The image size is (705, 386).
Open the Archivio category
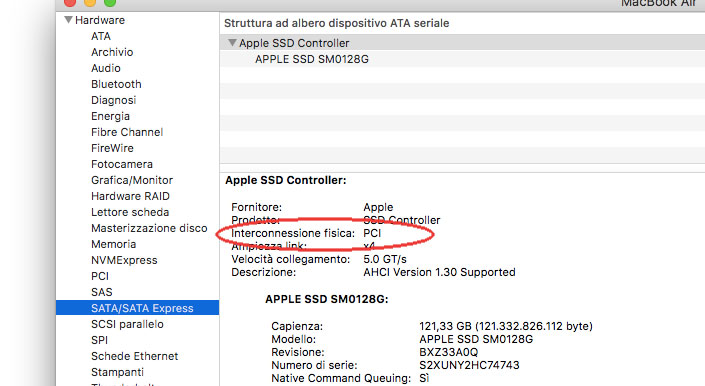tap(112, 52)
